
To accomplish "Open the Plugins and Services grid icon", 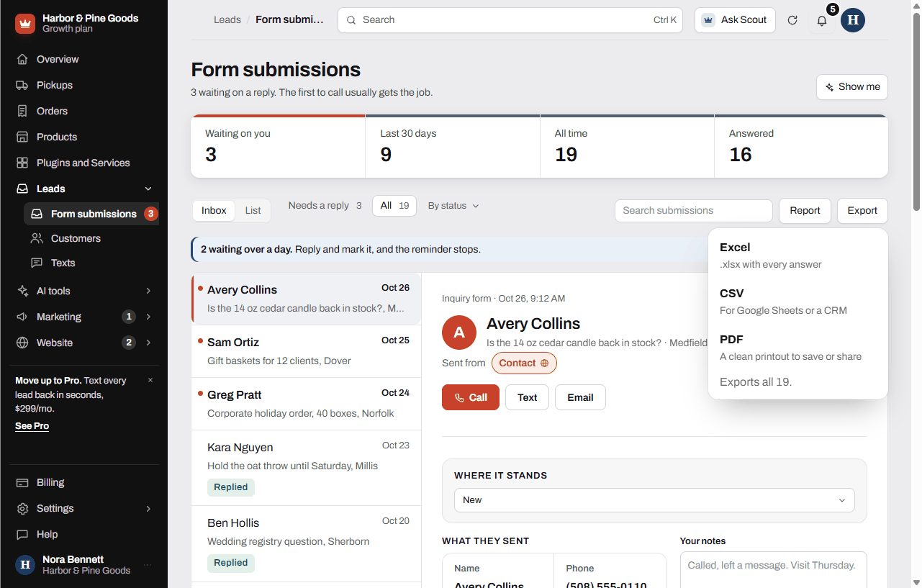I will (x=22, y=163).
